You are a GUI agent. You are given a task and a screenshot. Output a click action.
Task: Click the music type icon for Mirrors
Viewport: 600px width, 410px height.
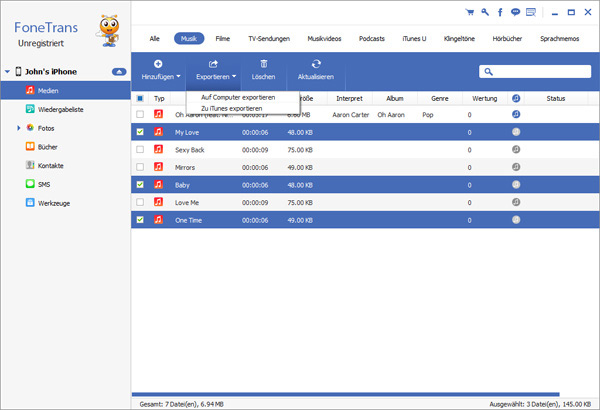[x=158, y=167]
